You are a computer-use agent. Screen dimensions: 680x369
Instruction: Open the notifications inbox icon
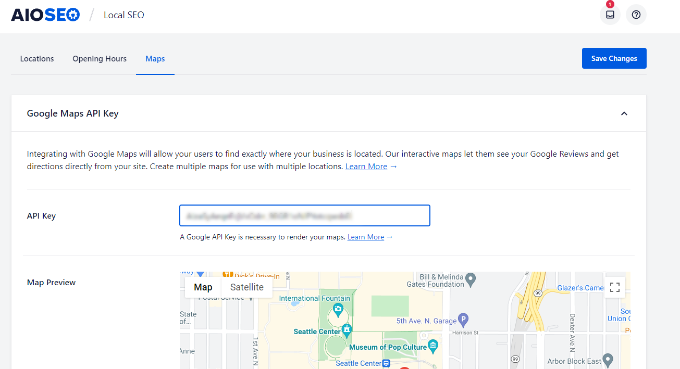(x=610, y=15)
